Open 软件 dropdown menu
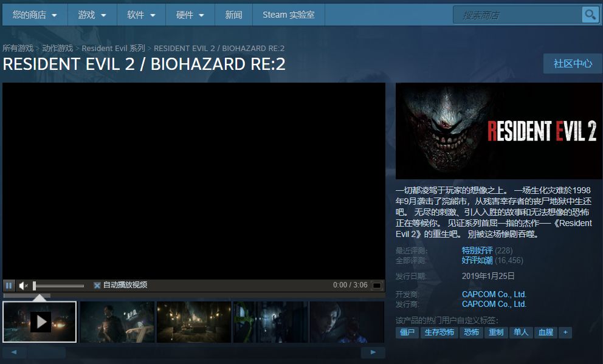 coord(142,15)
